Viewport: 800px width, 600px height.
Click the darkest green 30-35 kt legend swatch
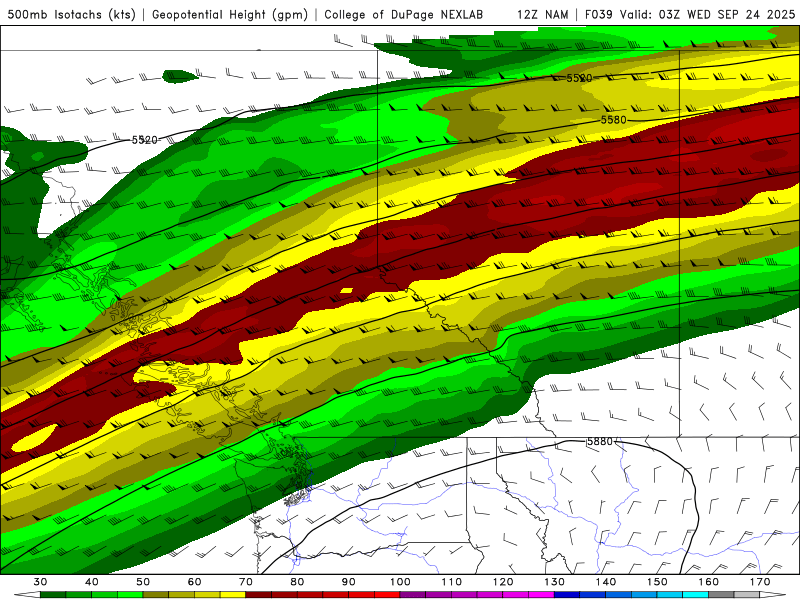53,595
